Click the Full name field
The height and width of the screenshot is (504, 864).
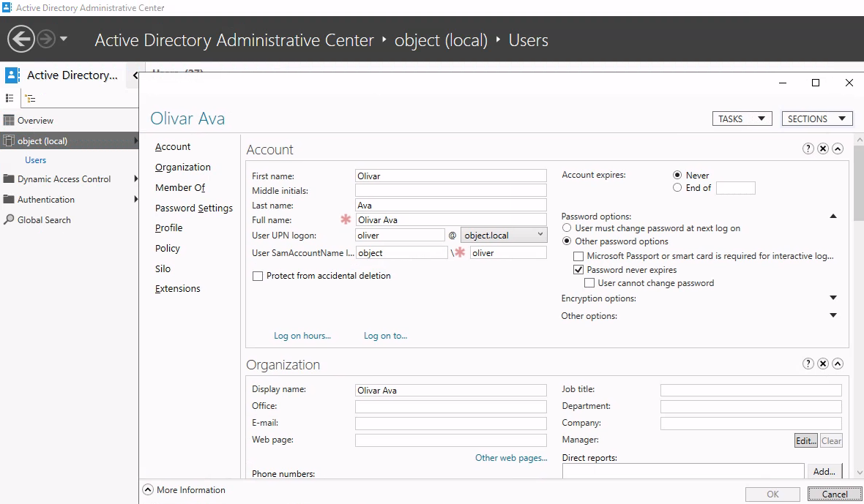pos(451,220)
